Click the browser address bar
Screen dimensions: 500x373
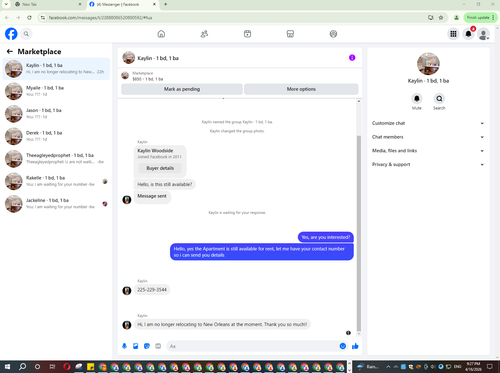(x=233, y=17)
